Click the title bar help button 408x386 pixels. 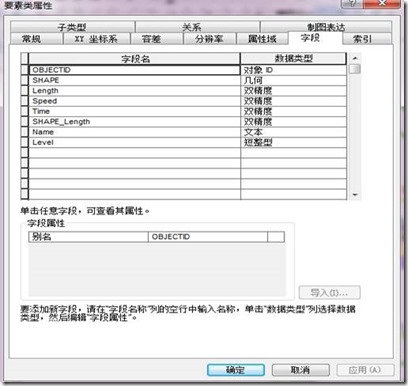[x=352, y=3]
